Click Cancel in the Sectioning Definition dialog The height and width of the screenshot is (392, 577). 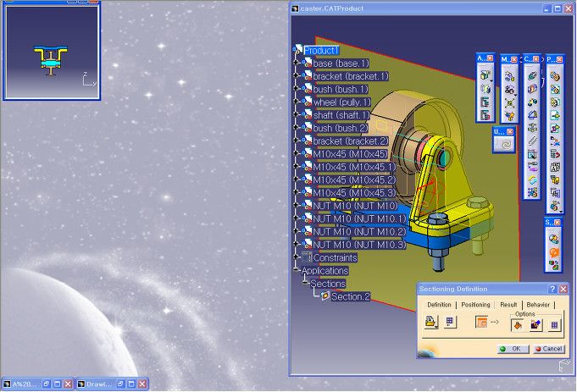click(548, 349)
